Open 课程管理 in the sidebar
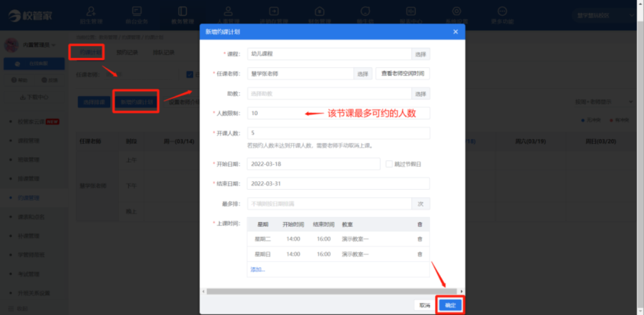The width and height of the screenshot is (644, 315). click(x=29, y=140)
